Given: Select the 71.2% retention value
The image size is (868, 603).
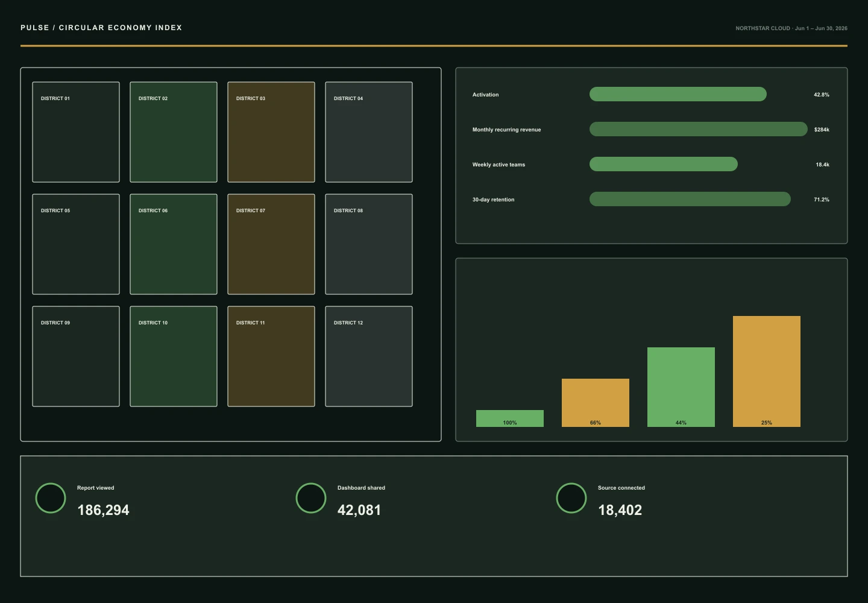Looking at the screenshot, I should point(822,200).
